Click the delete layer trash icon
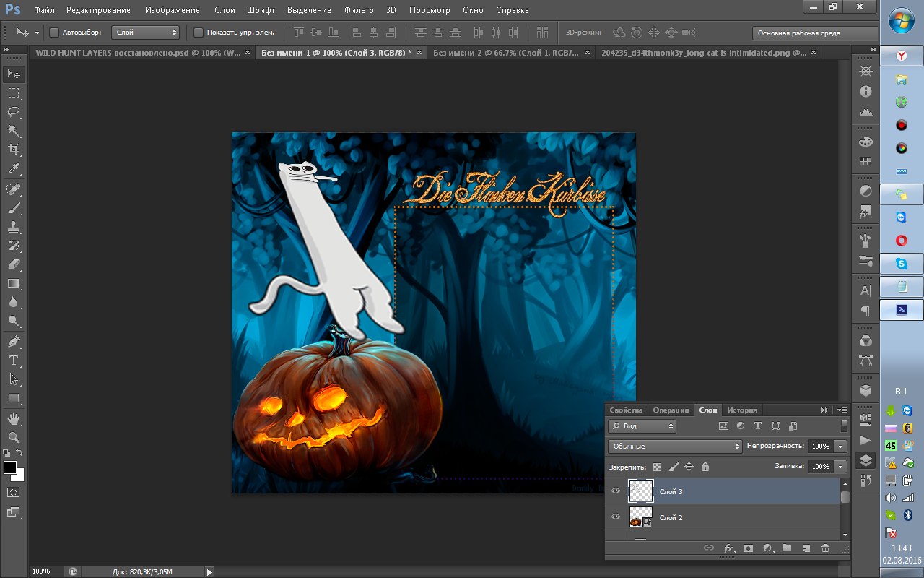Image resolution: width=924 pixels, height=578 pixels. tap(825, 548)
